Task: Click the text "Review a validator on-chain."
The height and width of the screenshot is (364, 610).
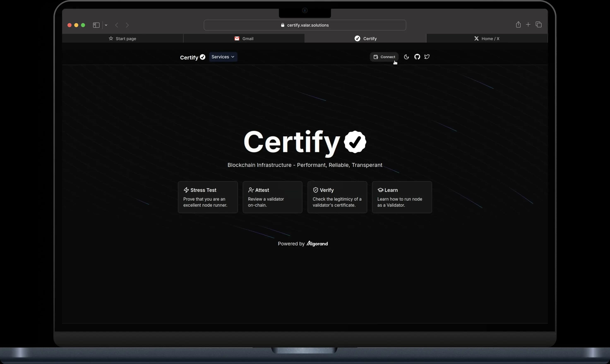Action: tap(266, 202)
